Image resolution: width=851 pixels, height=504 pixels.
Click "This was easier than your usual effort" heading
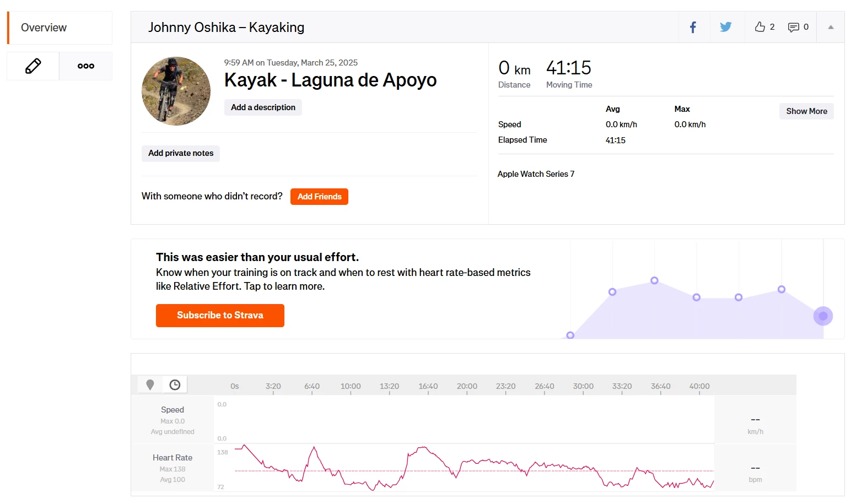pos(257,257)
